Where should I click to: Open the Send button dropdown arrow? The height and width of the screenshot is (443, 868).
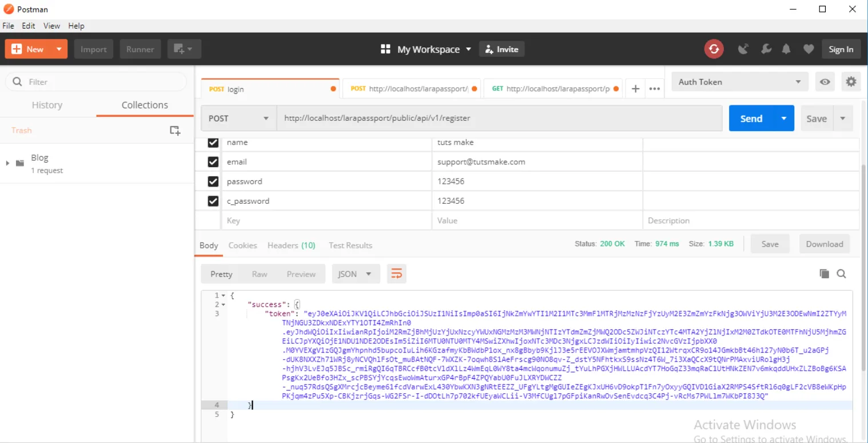pos(783,118)
